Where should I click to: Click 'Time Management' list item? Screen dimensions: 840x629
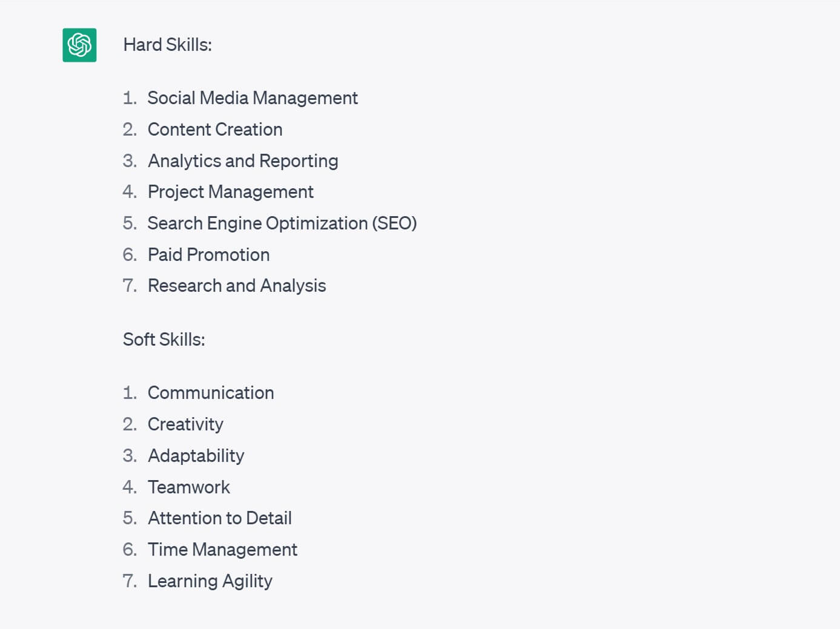click(222, 550)
